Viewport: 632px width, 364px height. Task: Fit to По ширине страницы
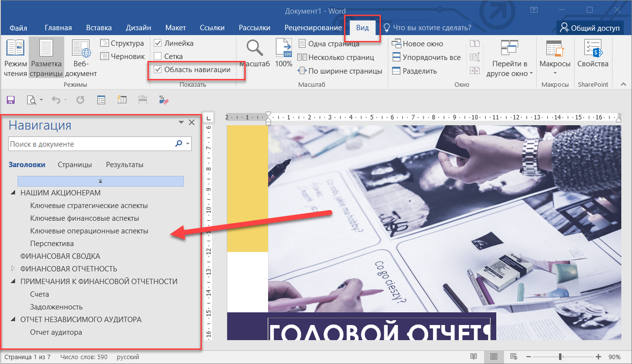point(340,71)
